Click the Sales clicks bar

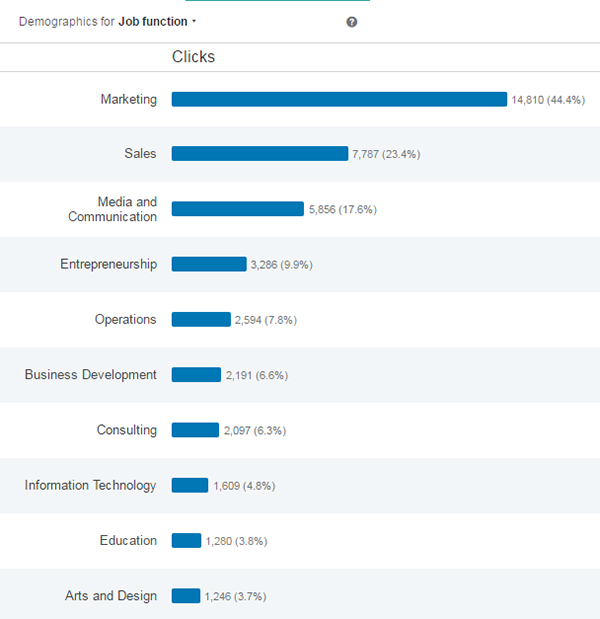pyautogui.click(x=259, y=154)
